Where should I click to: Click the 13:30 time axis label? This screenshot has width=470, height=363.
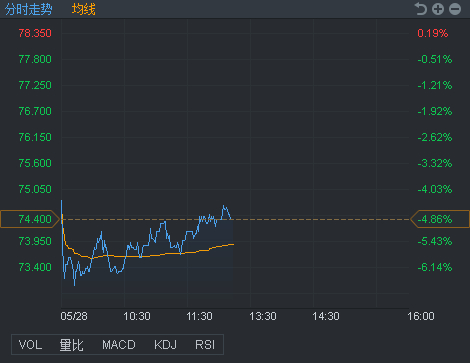pyautogui.click(x=263, y=316)
